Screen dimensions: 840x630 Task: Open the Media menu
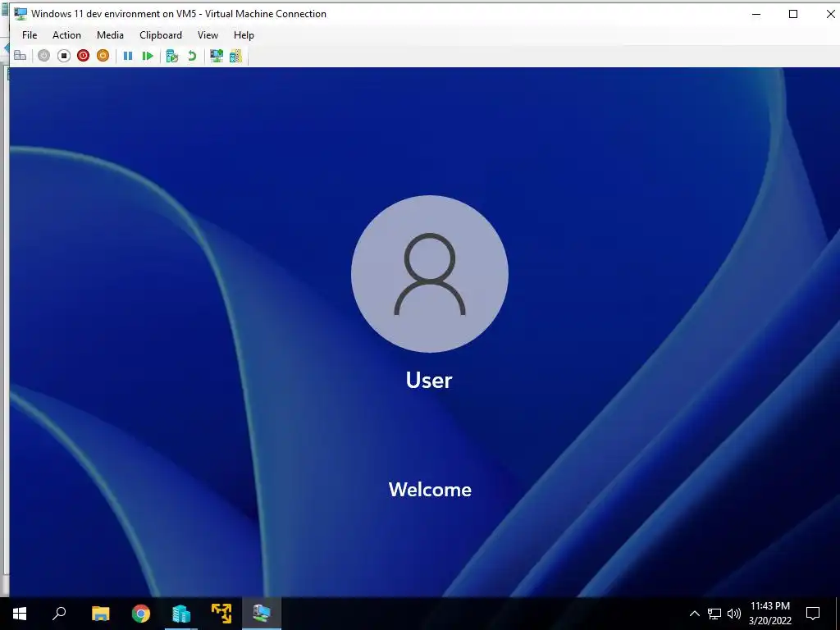(x=111, y=34)
